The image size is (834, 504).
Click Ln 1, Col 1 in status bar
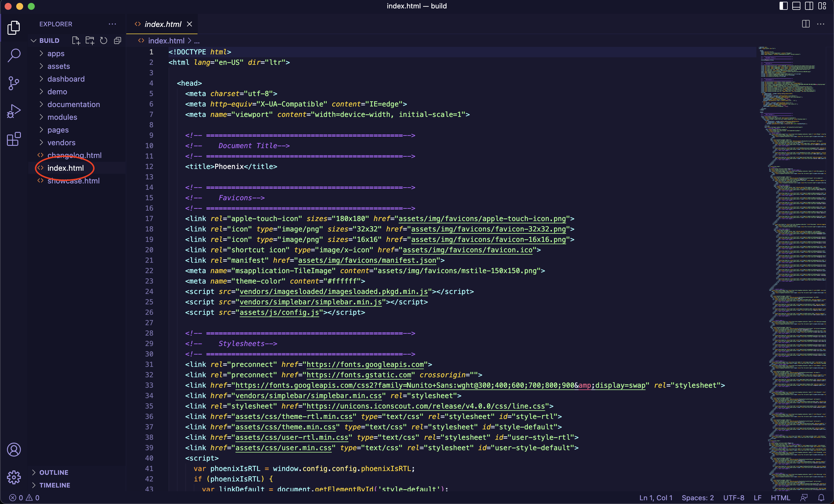656,498
